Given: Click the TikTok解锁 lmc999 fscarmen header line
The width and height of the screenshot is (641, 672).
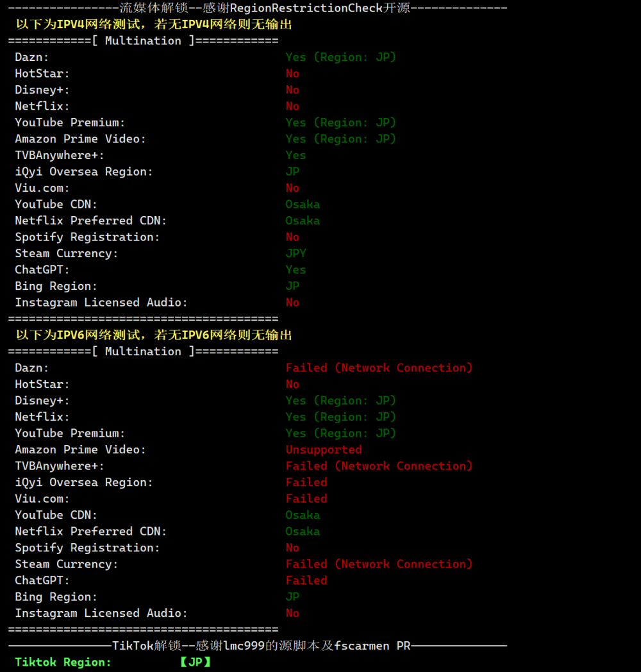Looking at the screenshot, I should point(258,646).
